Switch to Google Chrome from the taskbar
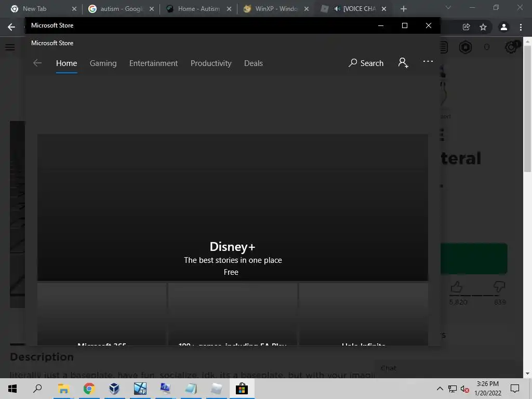The height and width of the screenshot is (399, 532). coord(89,389)
